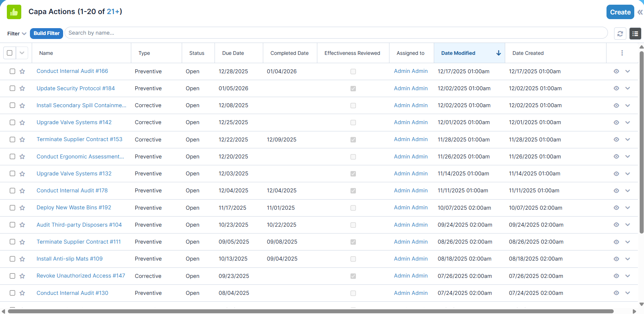The width and height of the screenshot is (644, 314).
Task: Preview Install Anti-slip Mats #109 with eye icon
Action: [x=616, y=259]
